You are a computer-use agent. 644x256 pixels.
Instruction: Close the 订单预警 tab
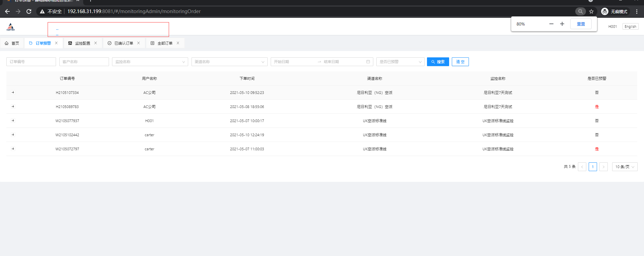click(x=56, y=43)
